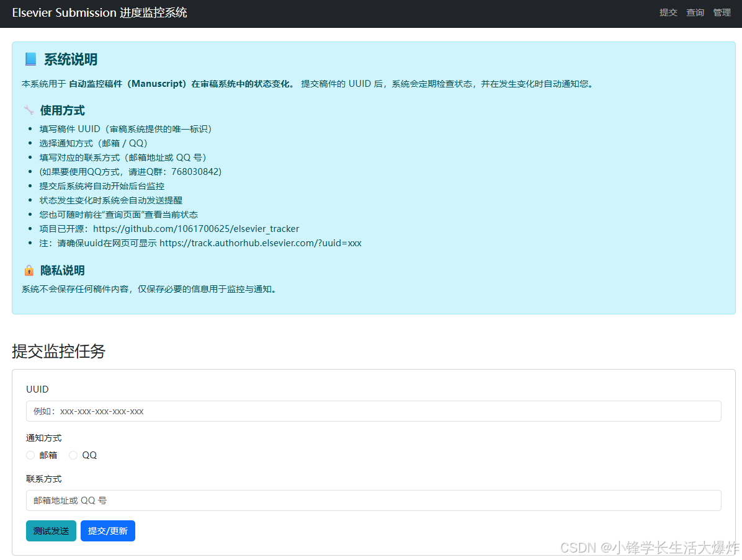This screenshot has width=742, height=560.
Task: Click the 提交监控任务 heading
Action: 59,351
